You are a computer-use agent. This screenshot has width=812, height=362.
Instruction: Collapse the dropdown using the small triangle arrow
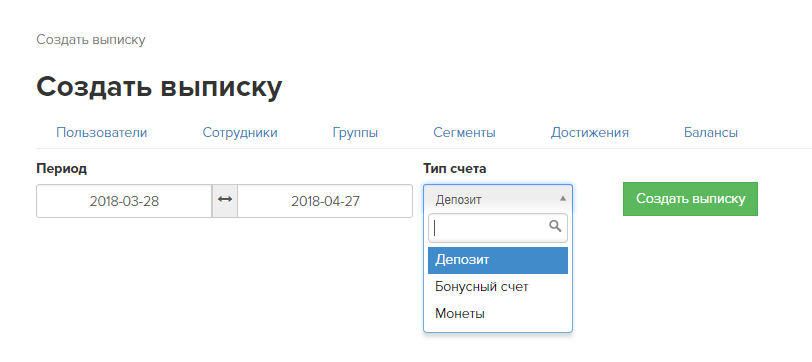click(563, 199)
